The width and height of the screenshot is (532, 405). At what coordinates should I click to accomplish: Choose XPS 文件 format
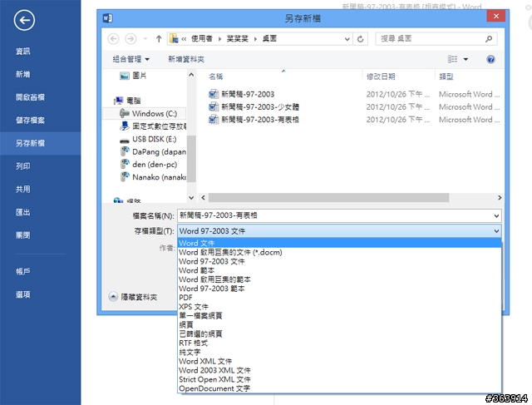point(339,307)
